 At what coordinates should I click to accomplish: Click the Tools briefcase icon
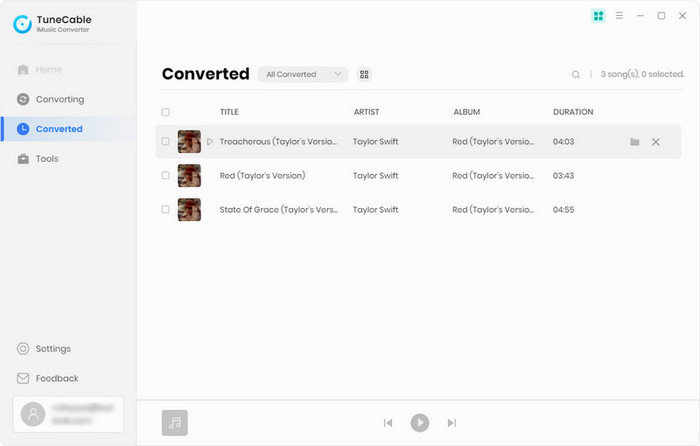tap(23, 158)
